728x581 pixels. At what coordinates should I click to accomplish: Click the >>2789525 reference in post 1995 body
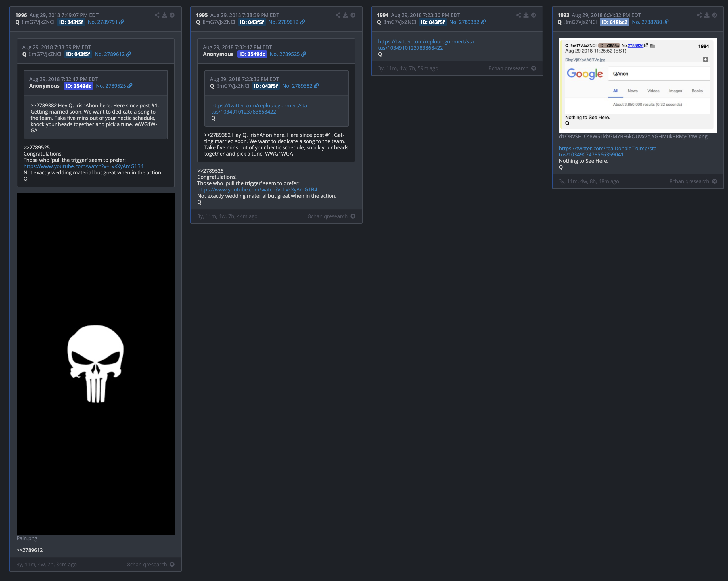[210, 171]
